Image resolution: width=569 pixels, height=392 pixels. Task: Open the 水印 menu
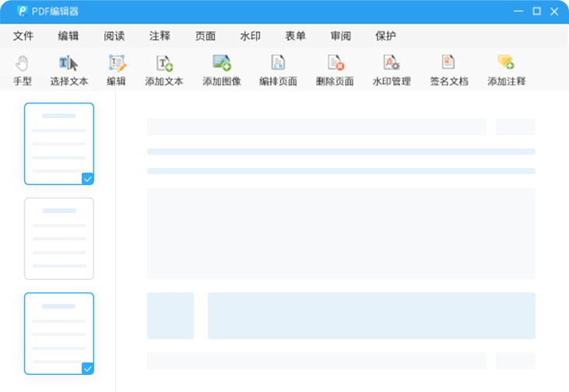click(251, 36)
